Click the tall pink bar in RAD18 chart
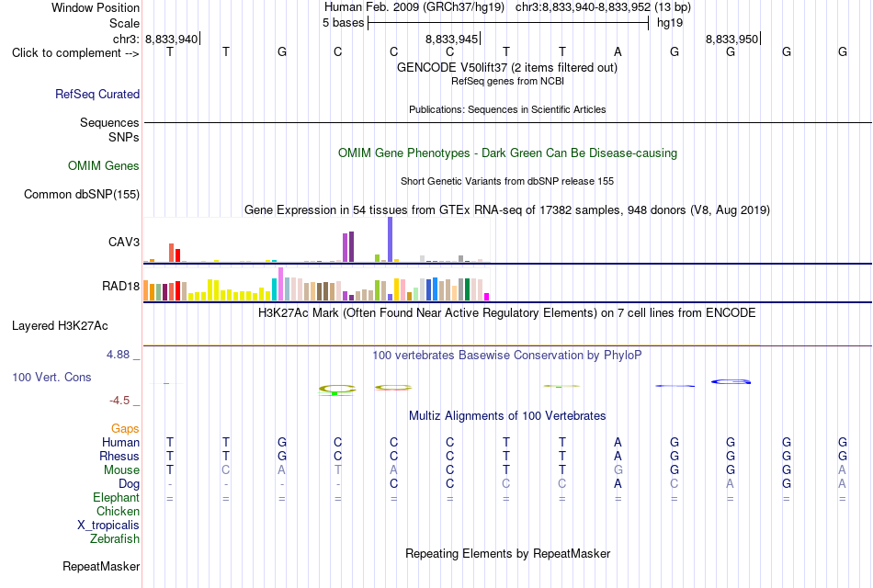The image size is (873, 588). (x=280, y=284)
